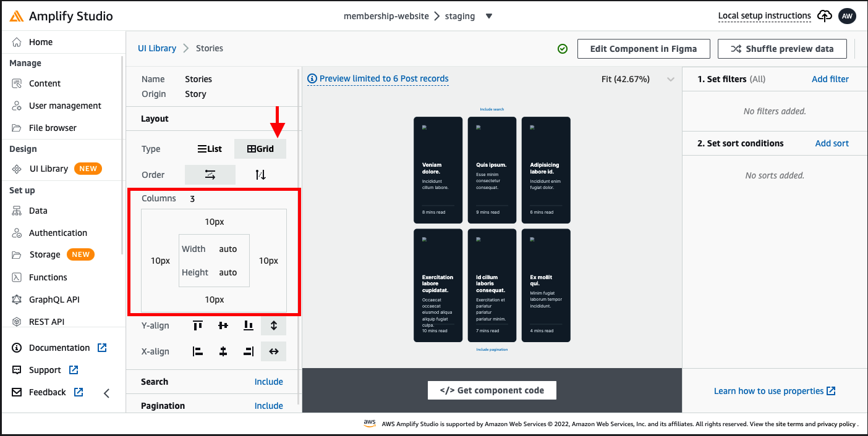Click the Home house icon in sidebar
The image size is (868, 436).
[x=17, y=42]
